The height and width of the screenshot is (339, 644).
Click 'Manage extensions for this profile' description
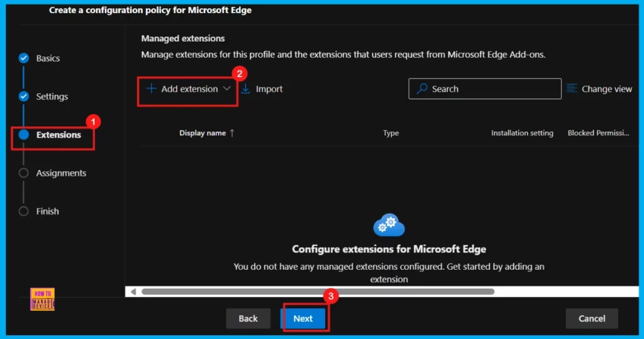(343, 55)
